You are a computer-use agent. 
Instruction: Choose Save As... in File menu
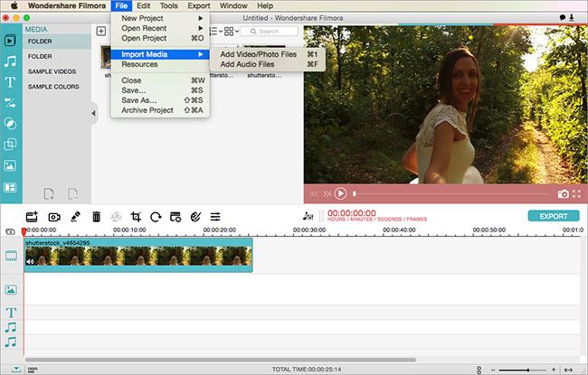click(160, 100)
